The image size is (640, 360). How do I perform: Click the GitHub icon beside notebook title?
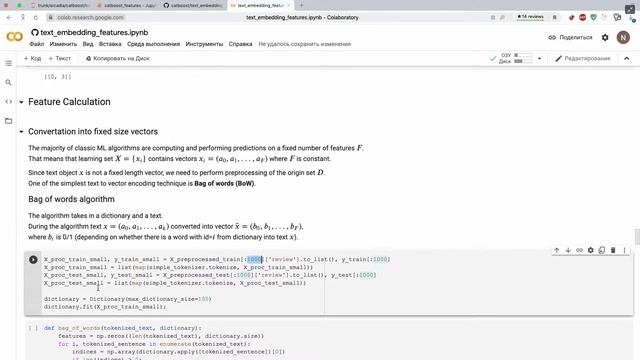click(x=35, y=33)
